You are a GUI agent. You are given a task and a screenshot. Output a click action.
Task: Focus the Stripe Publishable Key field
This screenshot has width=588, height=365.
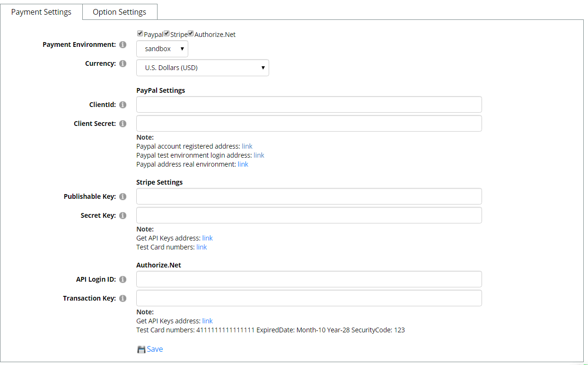tap(309, 196)
